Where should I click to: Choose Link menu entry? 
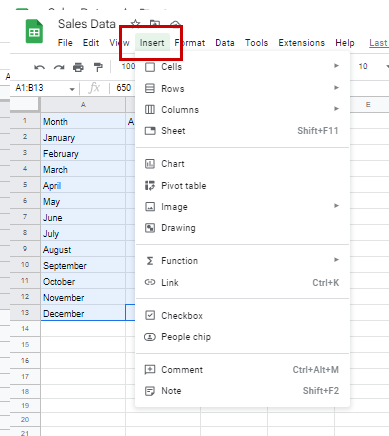click(x=242, y=283)
